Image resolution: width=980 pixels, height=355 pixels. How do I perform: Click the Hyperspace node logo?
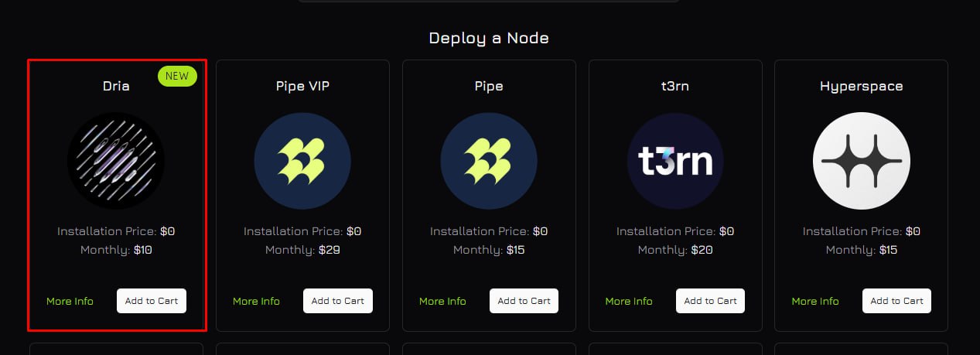coord(862,161)
